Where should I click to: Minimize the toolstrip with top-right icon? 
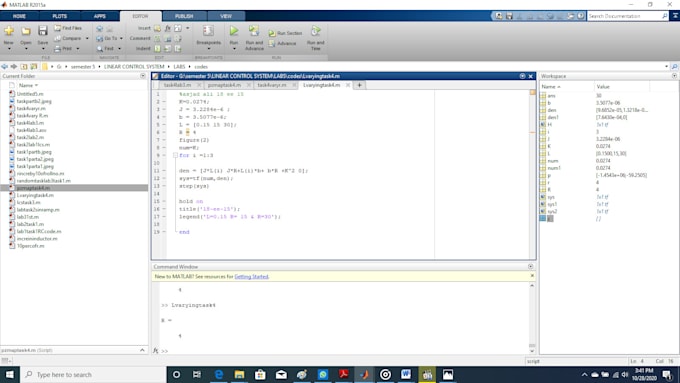675,16
